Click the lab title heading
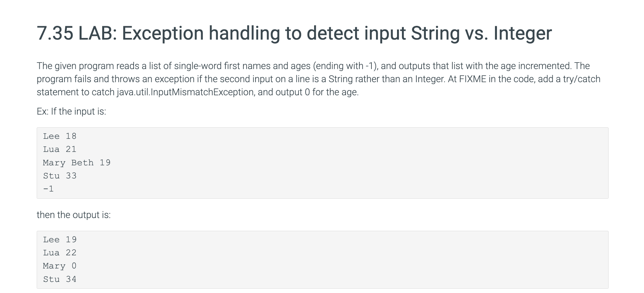Viewport: 644px width, 293px height. [x=294, y=33]
